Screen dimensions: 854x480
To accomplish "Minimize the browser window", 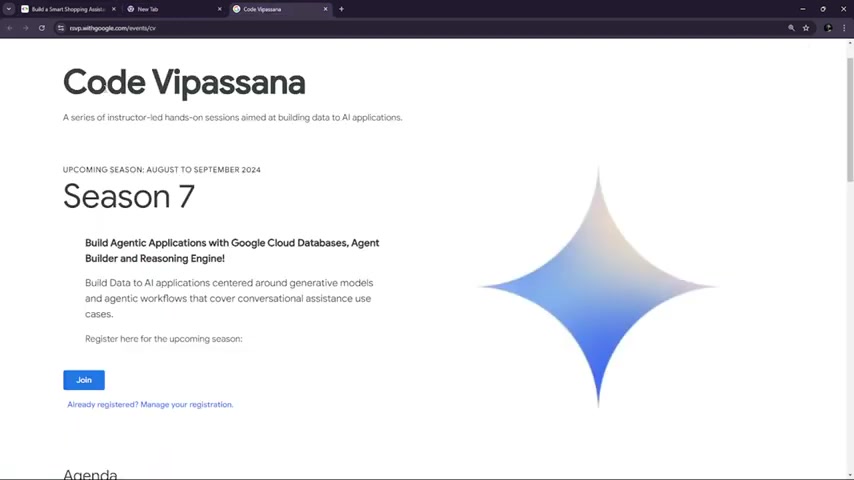I will [x=802, y=9].
